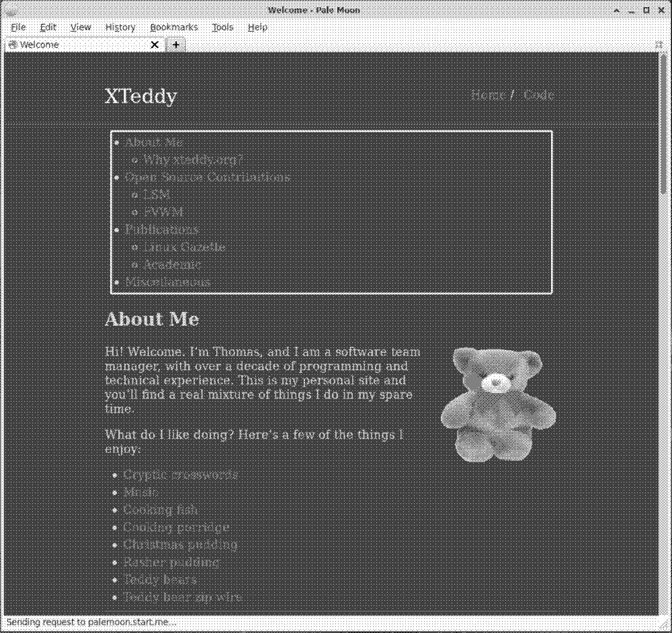Open the About Me link in the contents box

click(154, 142)
